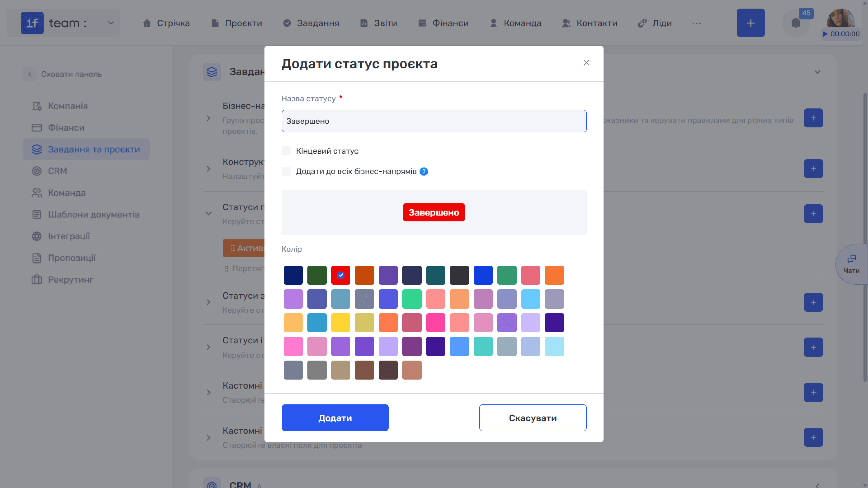Viewport: 868px width, 488px height.
Task: Start the timer play icon
Action: 825,34
